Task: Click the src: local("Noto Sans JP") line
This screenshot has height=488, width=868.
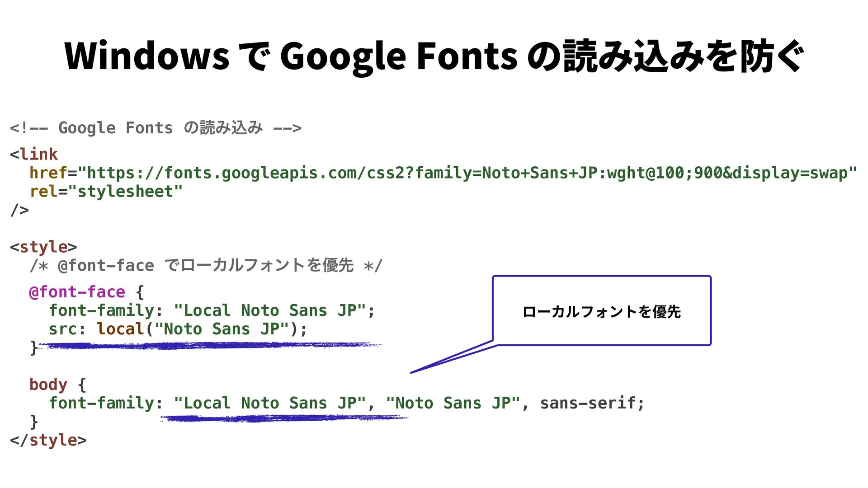Action: [178, 329]
